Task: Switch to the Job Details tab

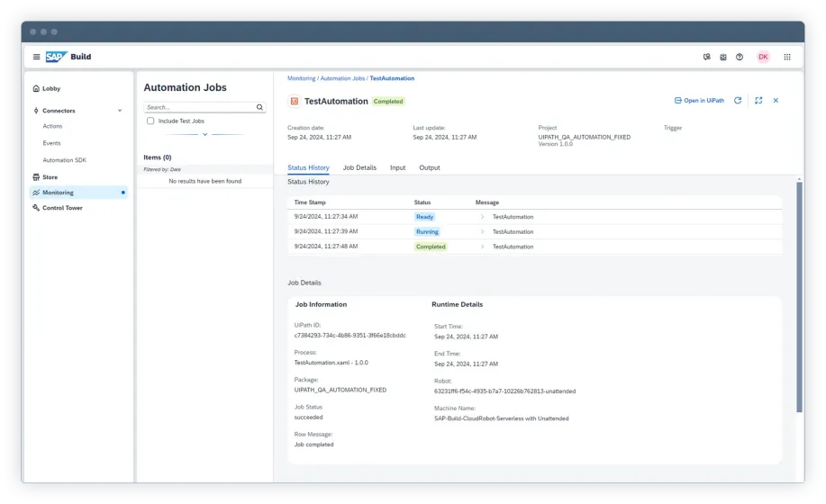Action: 359,167
